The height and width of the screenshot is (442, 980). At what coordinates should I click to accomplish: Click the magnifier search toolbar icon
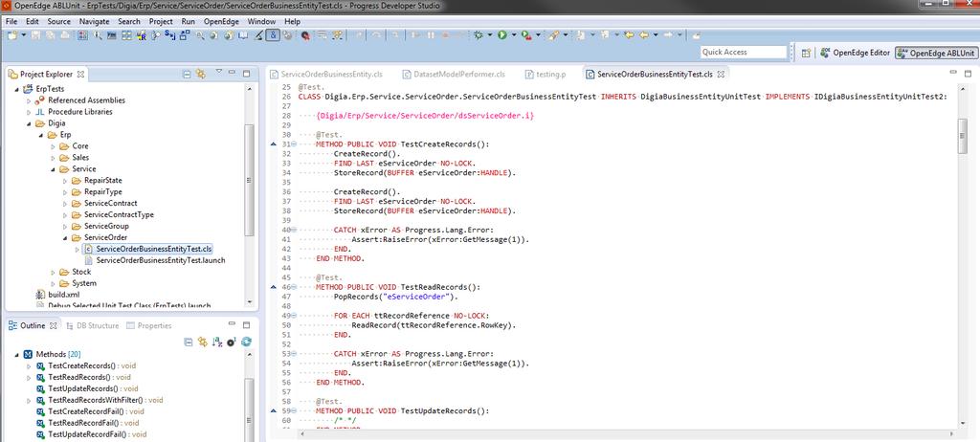click(x=200, y=35)
